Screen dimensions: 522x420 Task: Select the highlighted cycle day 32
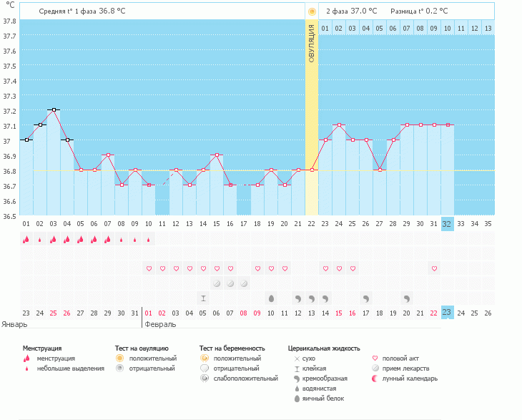coord(447,223)
